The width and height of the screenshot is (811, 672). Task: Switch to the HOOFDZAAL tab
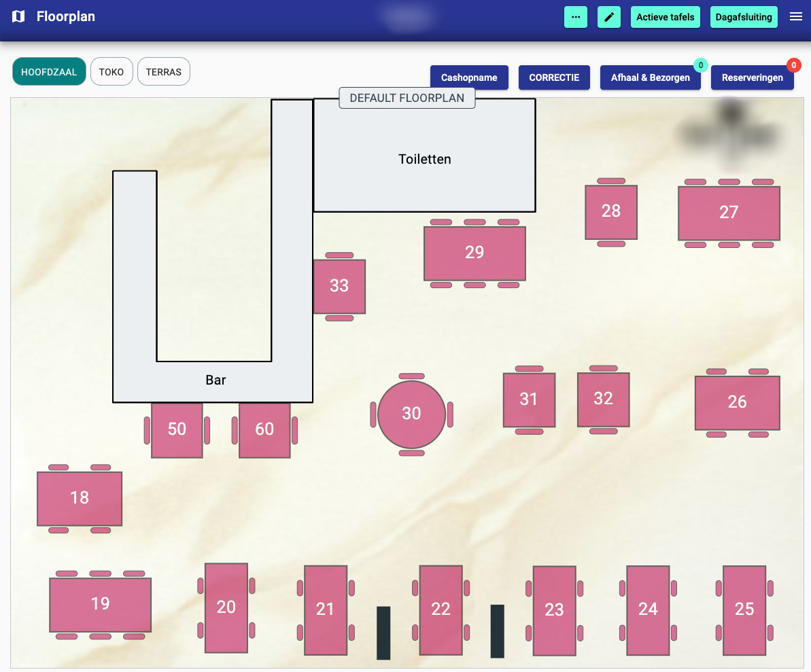pos(49,72)
